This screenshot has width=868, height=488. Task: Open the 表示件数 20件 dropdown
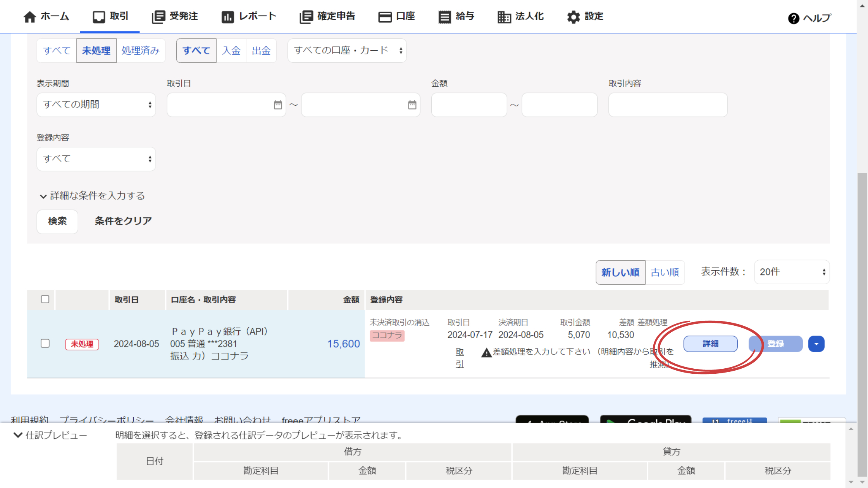[791, 272]
